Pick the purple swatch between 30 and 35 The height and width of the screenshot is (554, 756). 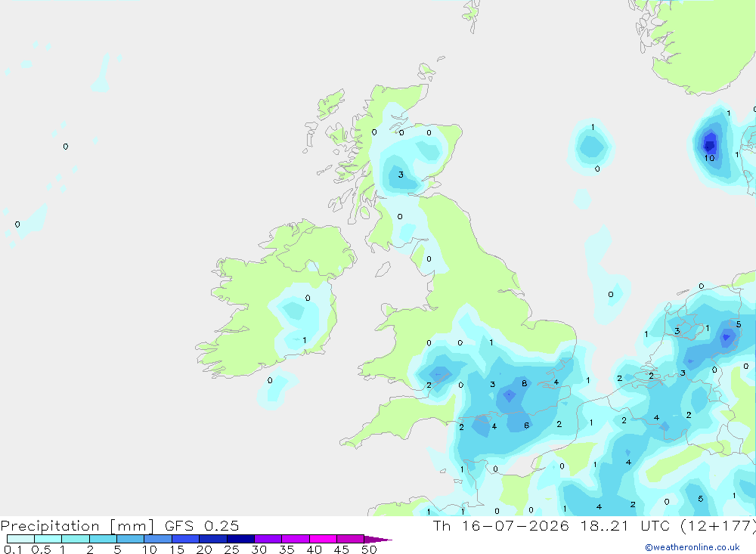268,539
